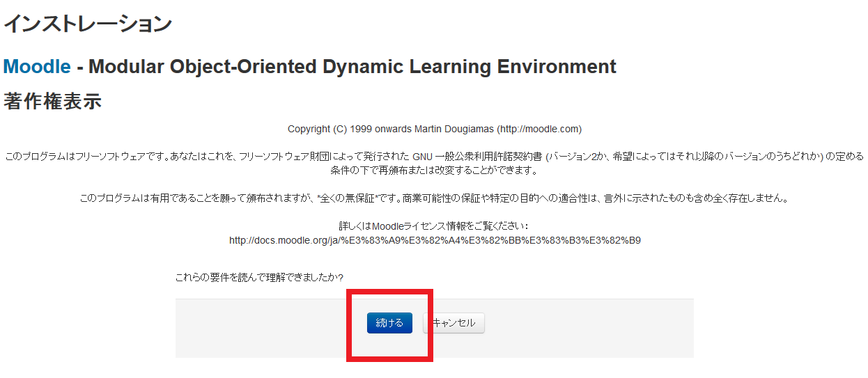
Task: Click empty gray panel left of 続ける
Action: tap(265, 329)
